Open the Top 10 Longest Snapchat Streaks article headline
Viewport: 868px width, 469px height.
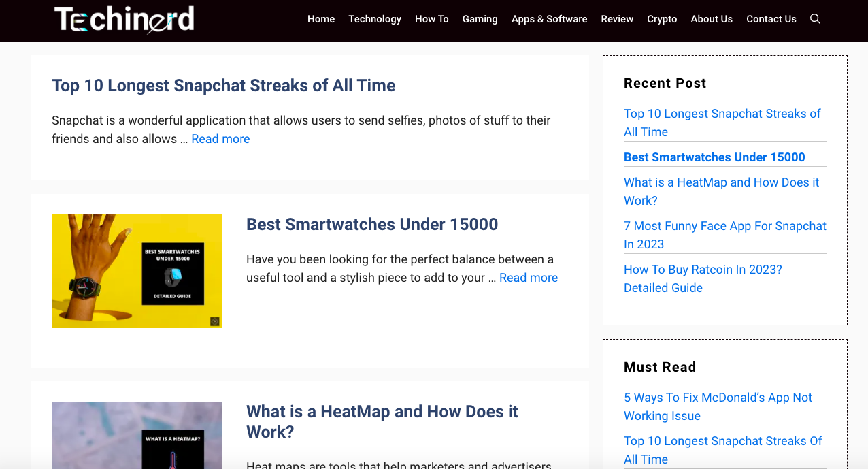click(224, 85)
